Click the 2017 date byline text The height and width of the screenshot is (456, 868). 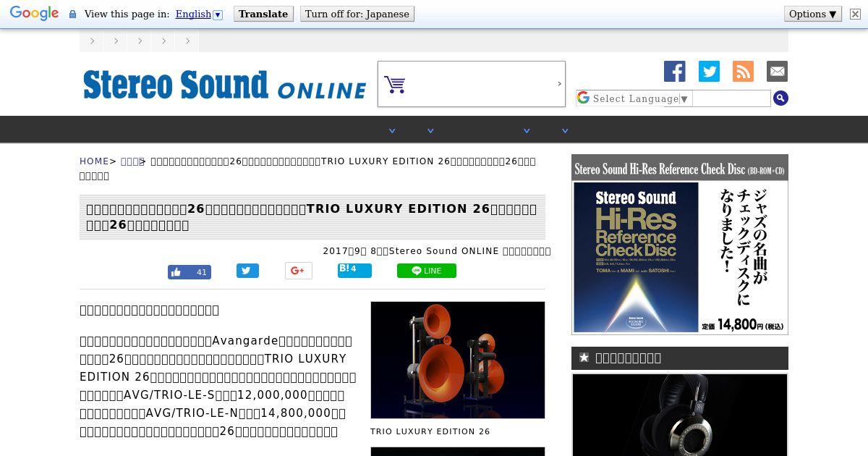tap(437, 251)
